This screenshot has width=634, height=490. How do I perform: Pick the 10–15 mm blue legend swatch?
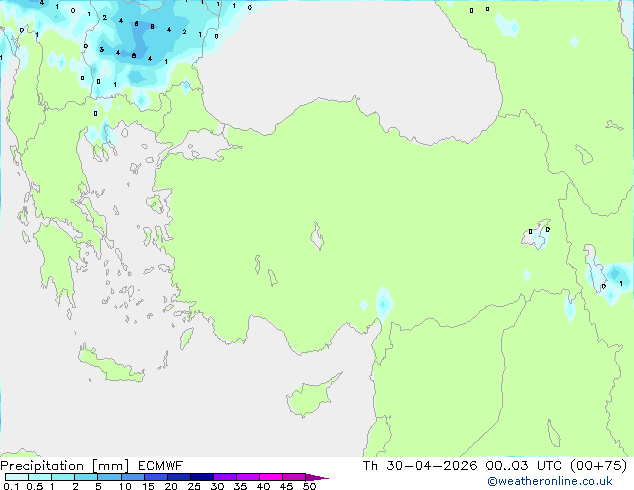click(x=133, y=477)
